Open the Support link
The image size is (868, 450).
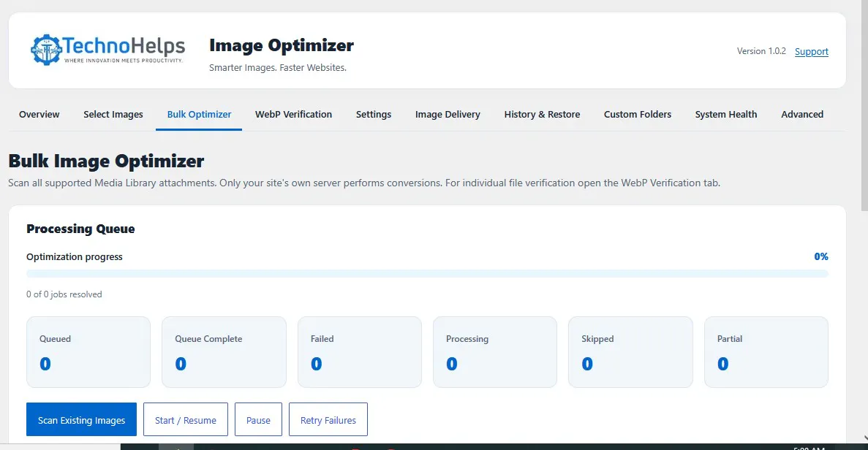click(x=812, y=51)
